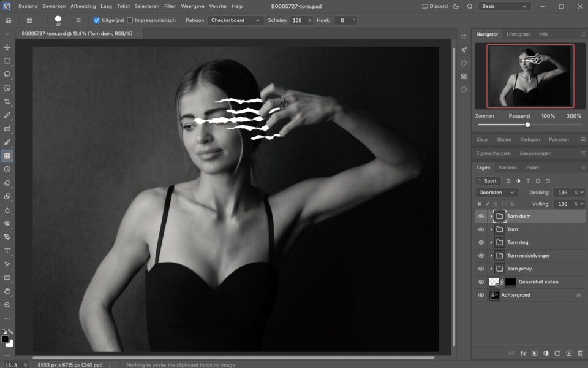
Task: Expand the Torn ring group
Action: click(491, 243)
